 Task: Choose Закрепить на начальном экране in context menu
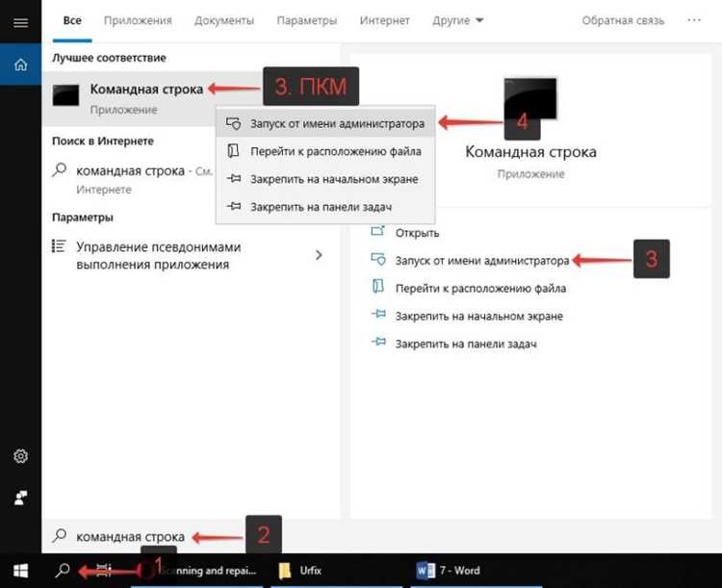[x=325, y=179]
